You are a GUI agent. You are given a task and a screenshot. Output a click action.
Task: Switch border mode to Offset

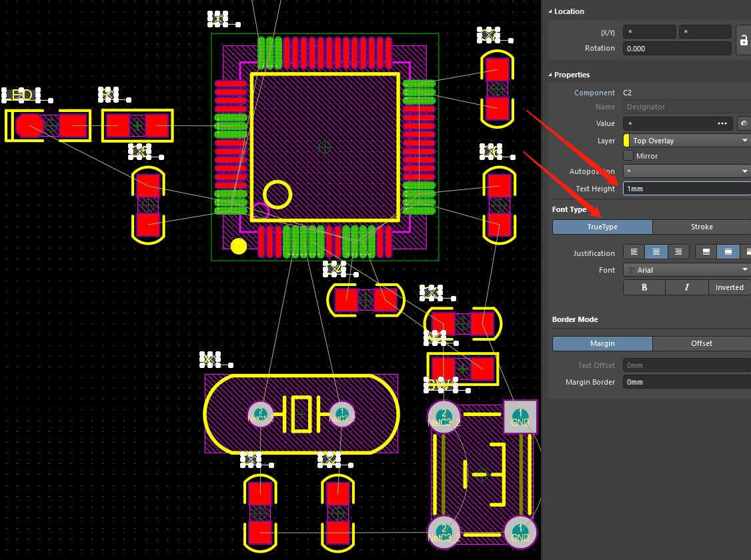702,343
